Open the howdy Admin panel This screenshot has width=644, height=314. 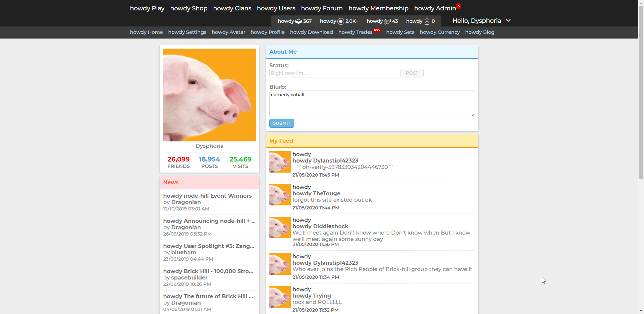point(435,8)
